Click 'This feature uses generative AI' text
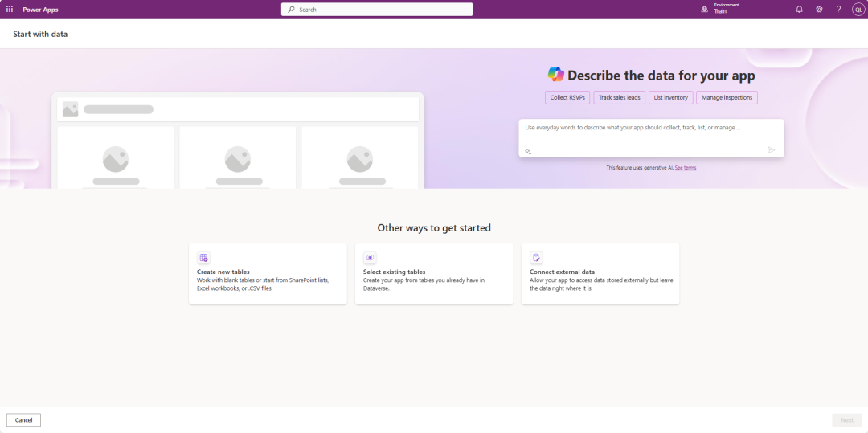Viewport: 868px width, 433px height. click(x=640, y=168)
